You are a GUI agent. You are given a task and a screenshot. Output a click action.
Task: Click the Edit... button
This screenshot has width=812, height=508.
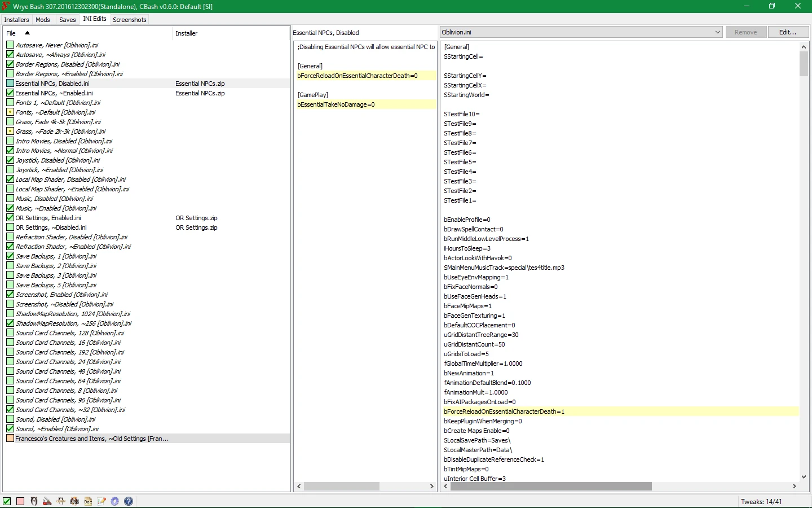click(788, 32)
